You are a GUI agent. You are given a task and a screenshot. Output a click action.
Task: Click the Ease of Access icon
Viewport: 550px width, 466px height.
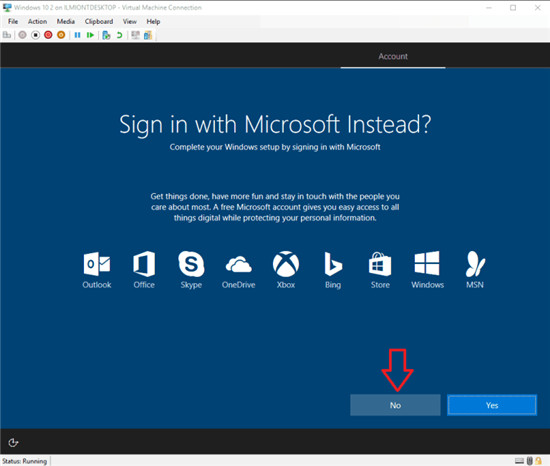click(13, 443)
